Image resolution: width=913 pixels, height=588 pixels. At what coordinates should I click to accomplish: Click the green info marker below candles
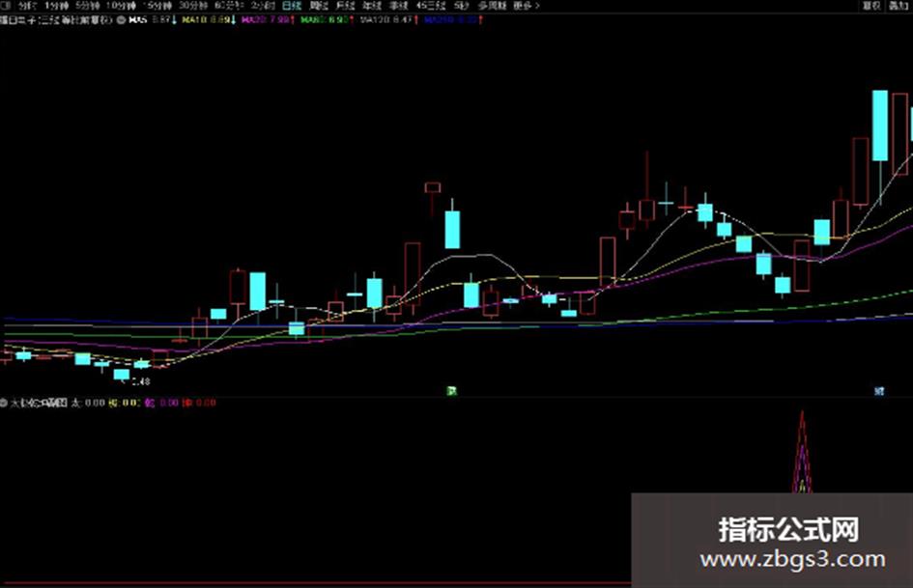click(451, 391)
